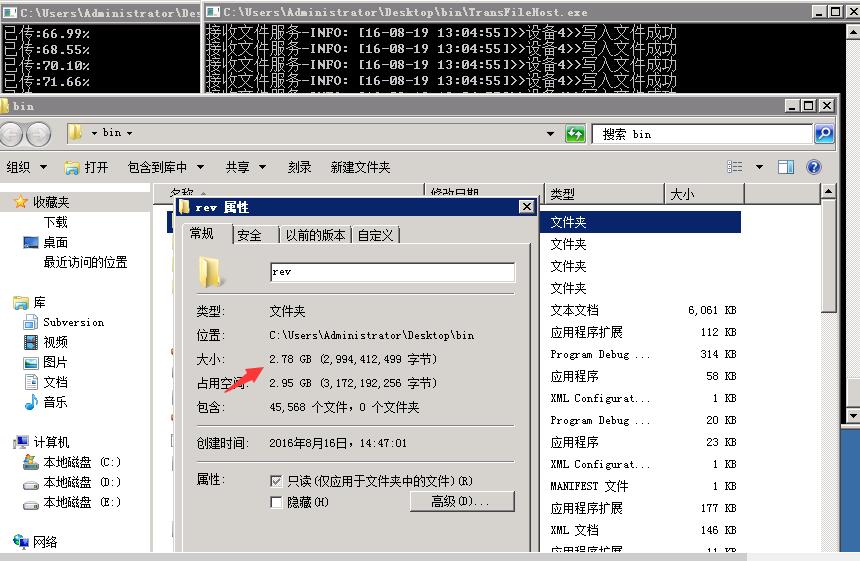
Task: Click the file list scrollbar up arrow
Action: point(828,191)
